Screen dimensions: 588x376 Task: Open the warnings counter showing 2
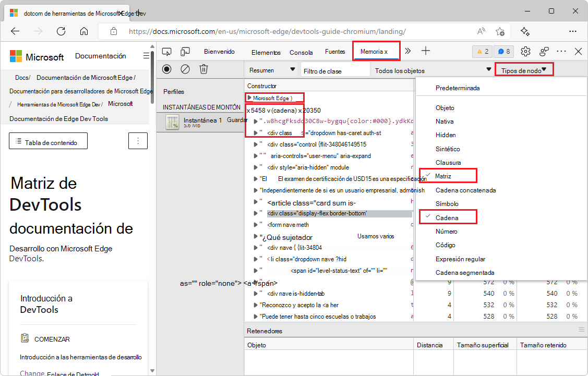[483, 51]
